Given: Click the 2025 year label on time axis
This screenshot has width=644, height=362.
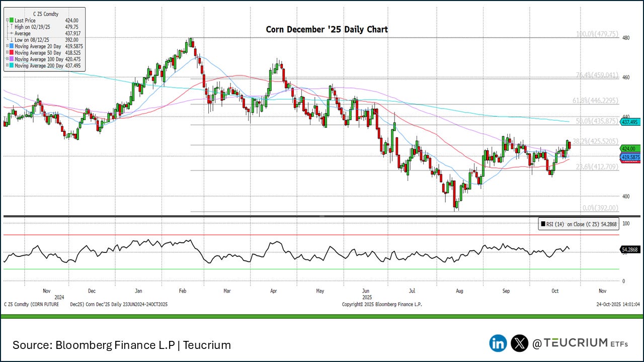Looking at the screenshot, I should click(368, 297).
